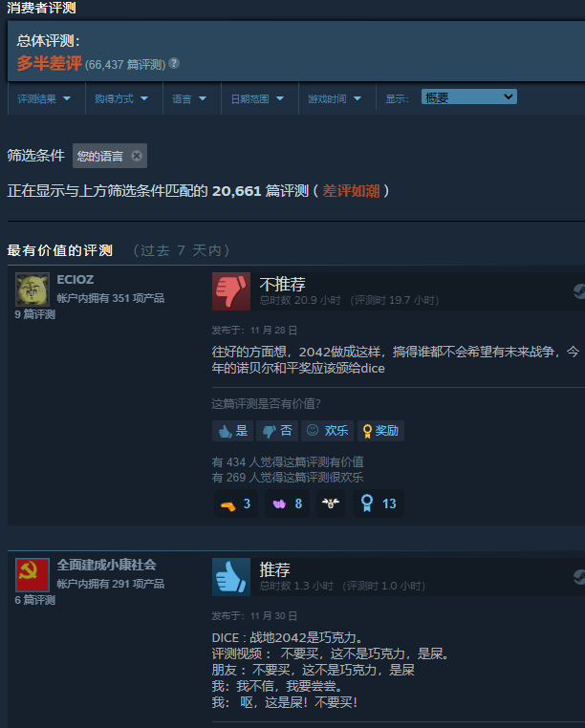This screenshot has width=585, height=728.
Task: Click the winged creature award icon
Action: pyautogui.click(x=331, y=503)
